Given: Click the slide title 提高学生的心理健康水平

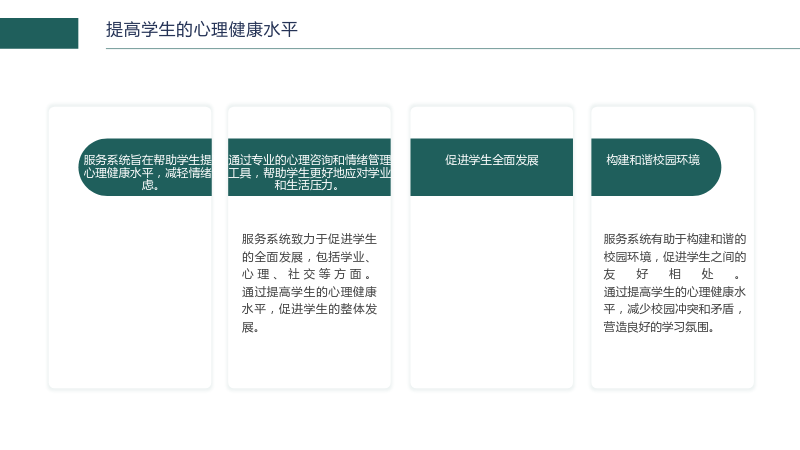Looking at the screenshot, I should click(x=202, y=30).
